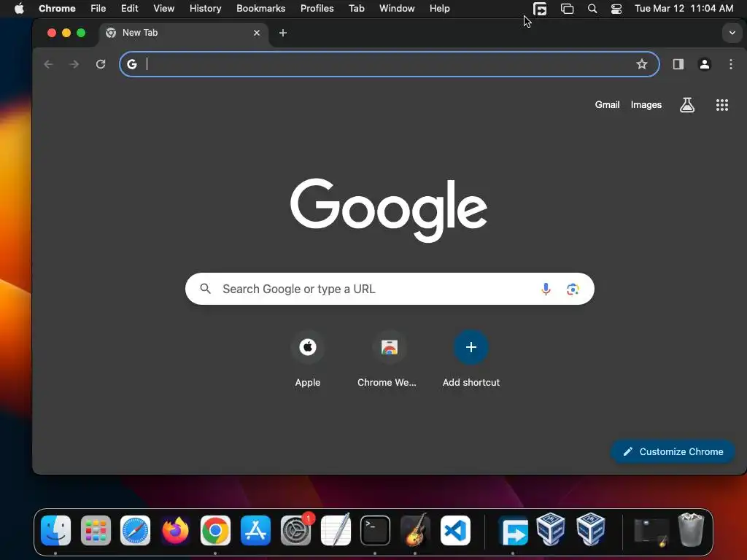747x560 pixels.
Task: Click the Google search box
Action: [x=390, y=289]
